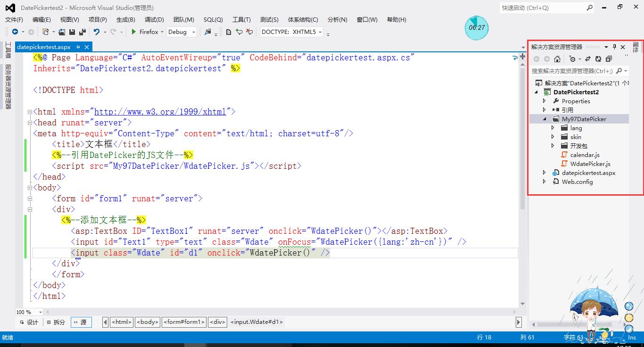Open the Debug configuration dropdown

point(182,32)
